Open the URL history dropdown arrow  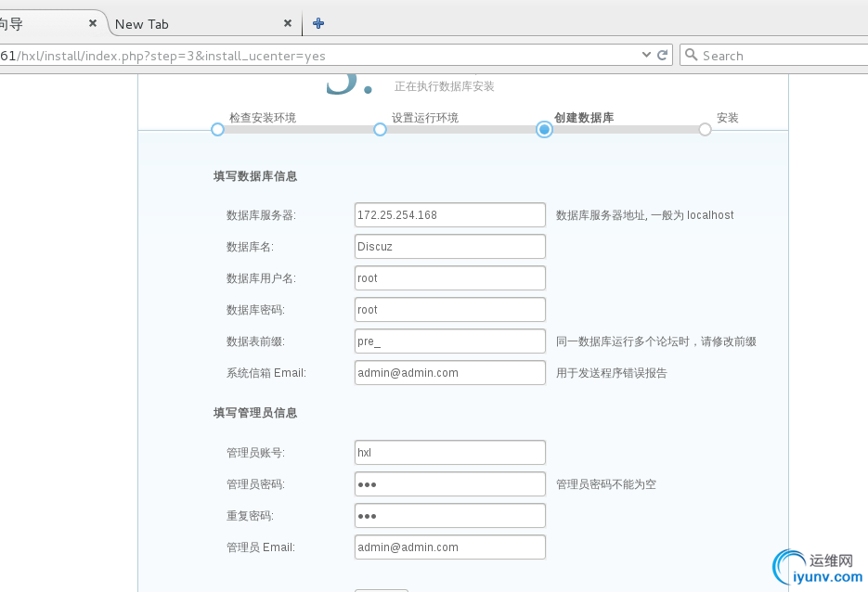[646, 55]
